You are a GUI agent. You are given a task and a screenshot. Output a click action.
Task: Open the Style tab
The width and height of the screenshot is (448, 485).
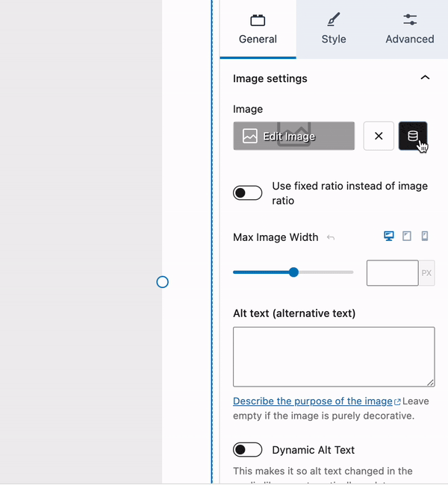[x=334, y=29]
